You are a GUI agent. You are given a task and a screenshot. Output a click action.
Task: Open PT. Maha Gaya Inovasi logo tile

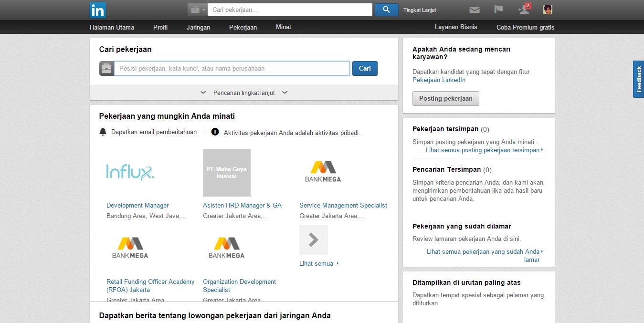click(x=227, y=173)
